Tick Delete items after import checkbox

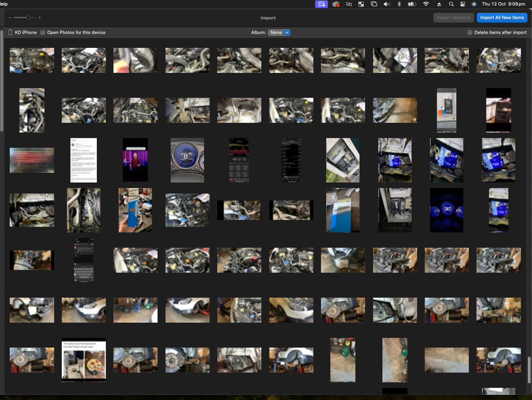pos(470,32)
